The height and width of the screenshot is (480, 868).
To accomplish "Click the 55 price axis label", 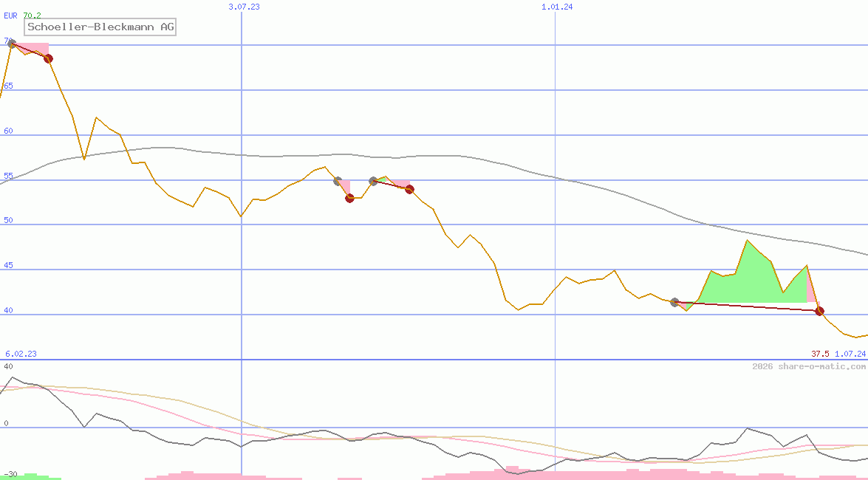I will pos(8,176).
